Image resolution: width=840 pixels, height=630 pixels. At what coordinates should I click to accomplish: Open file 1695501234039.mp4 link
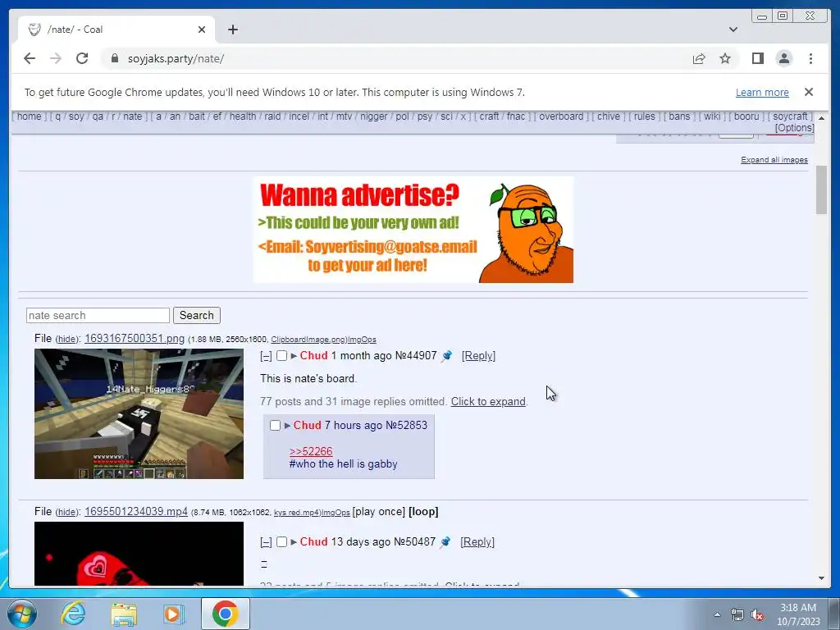pos(136,511)
